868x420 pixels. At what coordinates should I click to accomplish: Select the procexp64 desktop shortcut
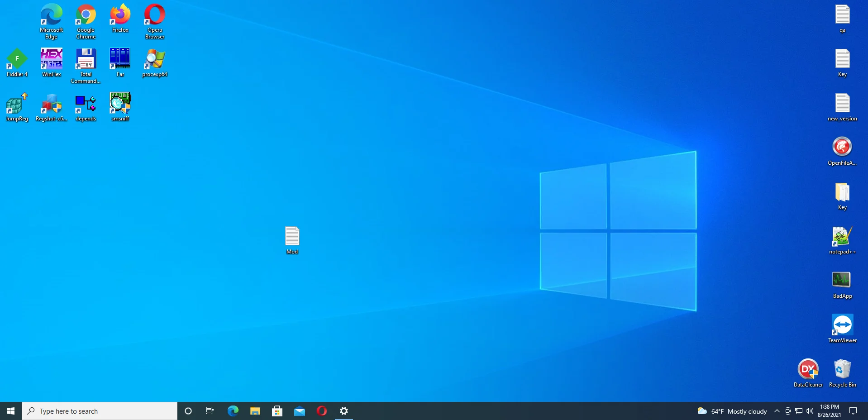[154, 62]
